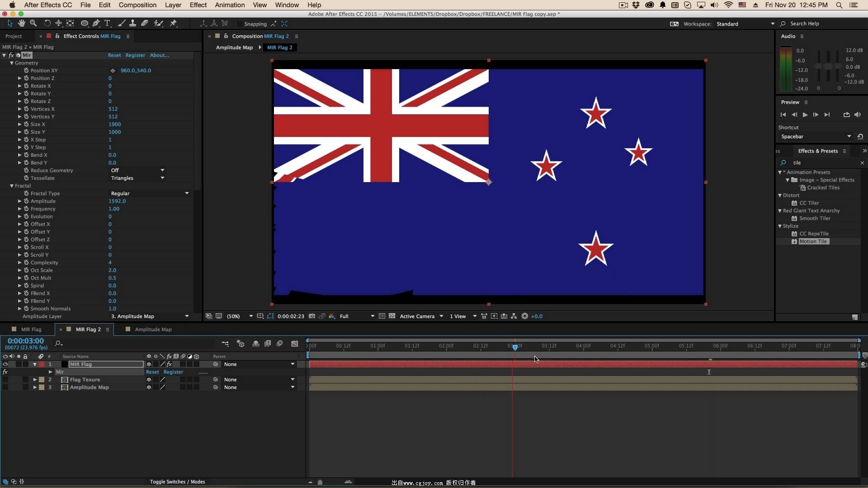
Task: Play the preview
Action: tap(805, 115)
